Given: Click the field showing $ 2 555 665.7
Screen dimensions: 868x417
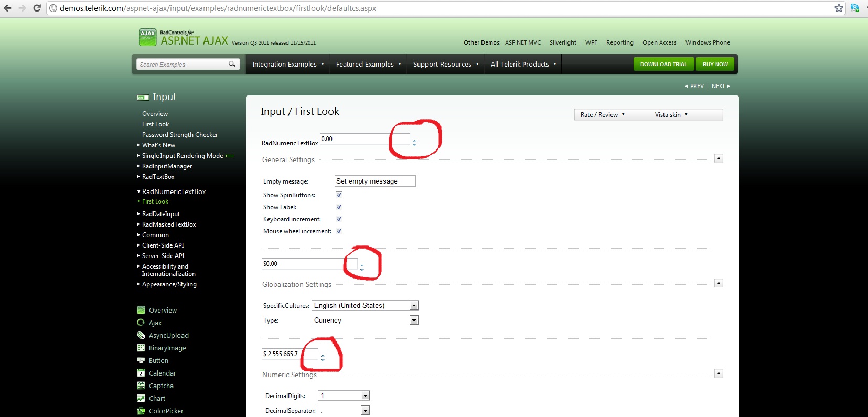Looking at the screenshot, I should tap(290, 354).
